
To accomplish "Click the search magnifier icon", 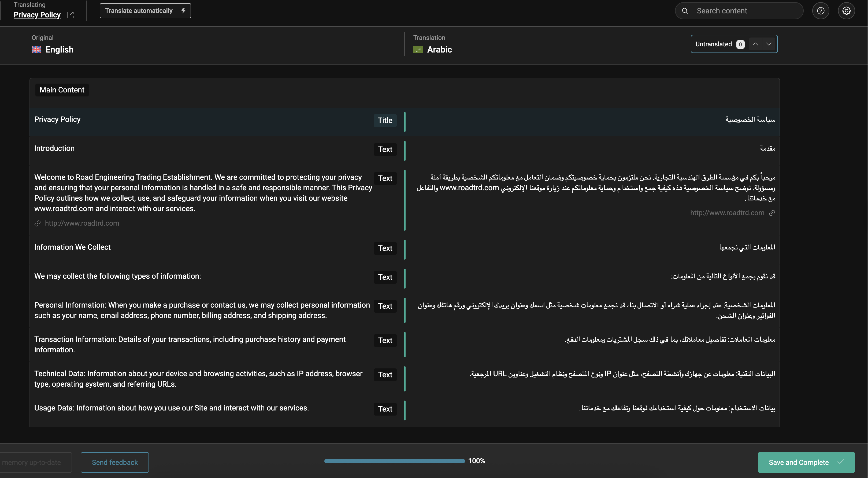I will [x=685, y=11].
